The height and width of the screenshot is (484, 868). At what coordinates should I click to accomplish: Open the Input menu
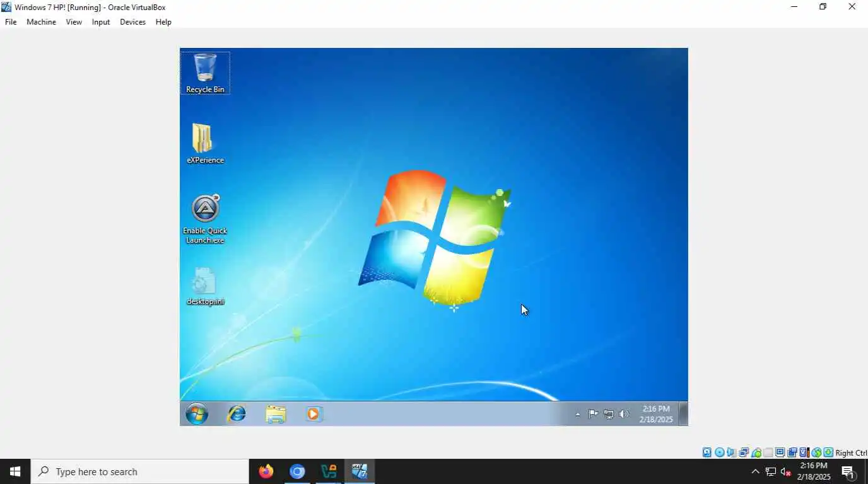(x=101, y=22)
